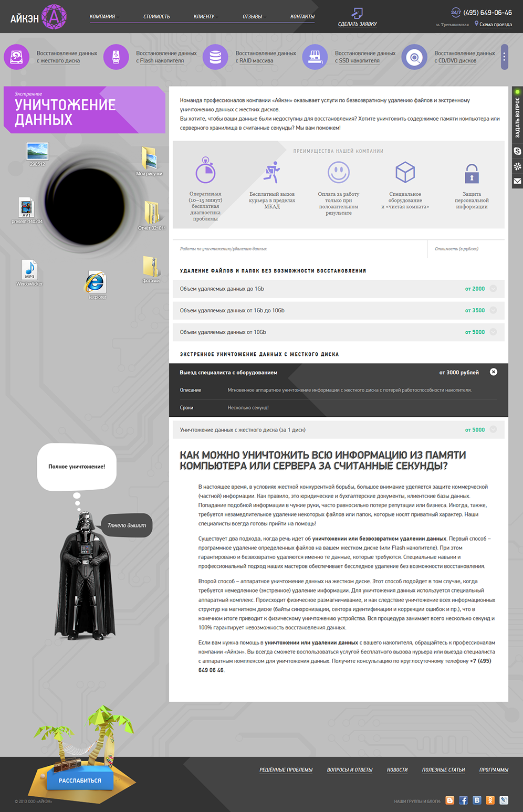Viewport: 523px width, 812px height.
Task: Collapse the 'Выезд специалиста с оборудованием' row
Action: click(x=493, y=372)
